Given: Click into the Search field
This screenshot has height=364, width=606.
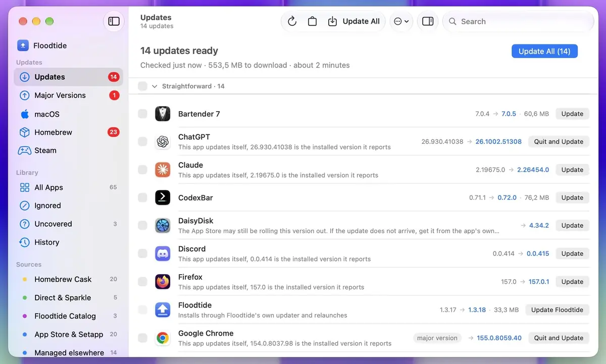Looking at the screenshot, I should [x=518, y=21].
